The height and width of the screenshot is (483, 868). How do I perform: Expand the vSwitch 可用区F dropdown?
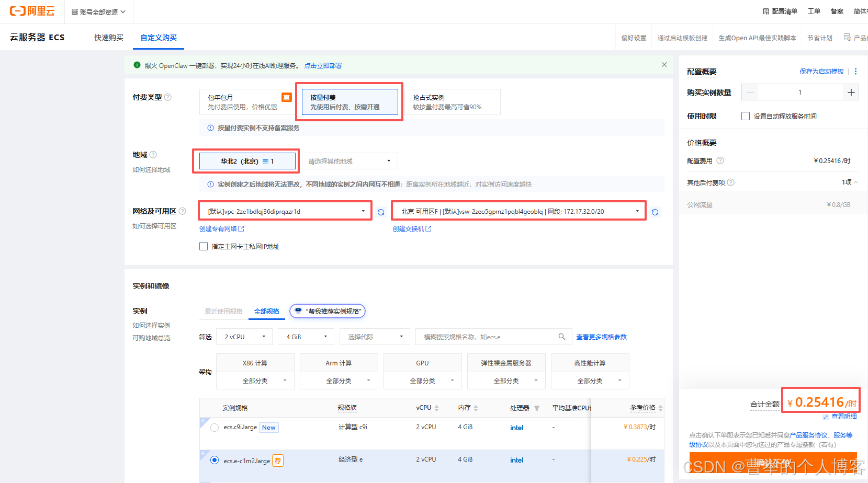click(519, 211)
